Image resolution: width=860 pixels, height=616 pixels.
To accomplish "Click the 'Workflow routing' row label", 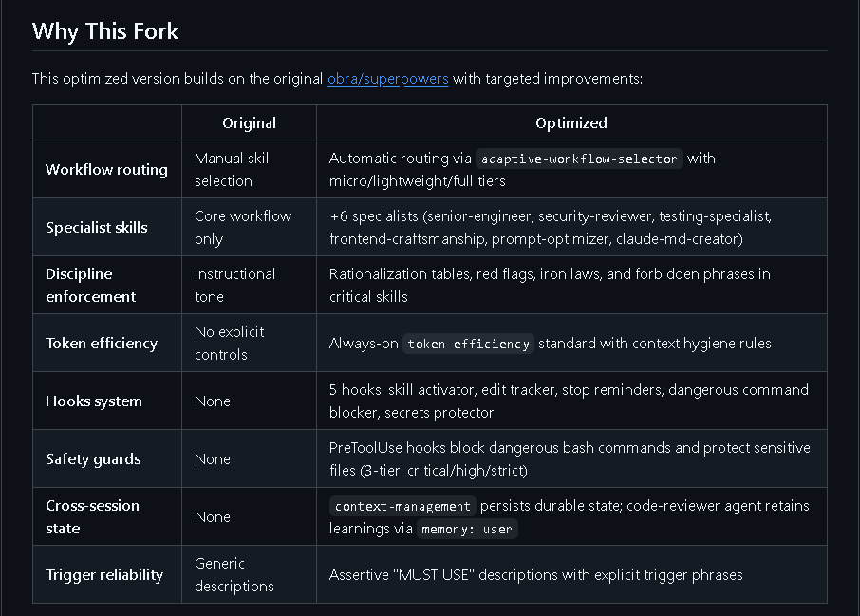I will click(106, 170).
